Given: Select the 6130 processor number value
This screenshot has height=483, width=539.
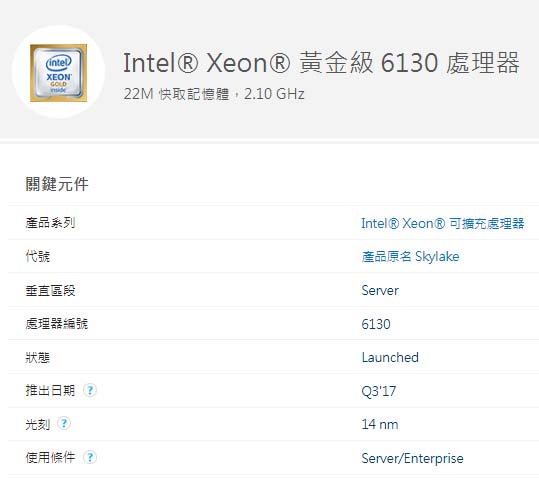Looking at the screenshot, I should pyautogui.click(x=376, y=324).
